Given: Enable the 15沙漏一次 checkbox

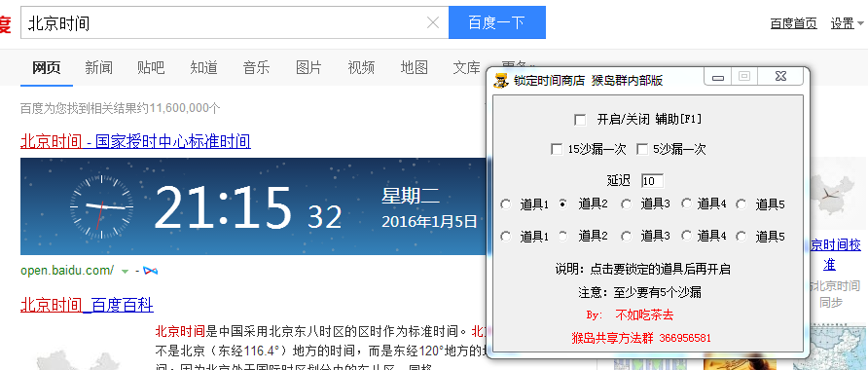Looking at the screenshot, I should tap(557, 149).
